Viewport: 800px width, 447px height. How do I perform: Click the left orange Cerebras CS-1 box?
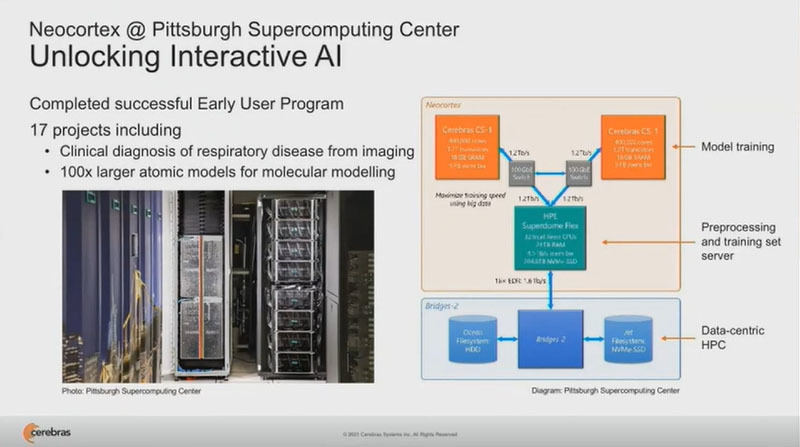467,147
